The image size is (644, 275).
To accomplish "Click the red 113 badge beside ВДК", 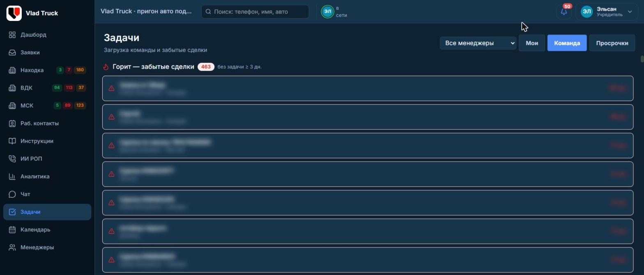I will 69,88.
